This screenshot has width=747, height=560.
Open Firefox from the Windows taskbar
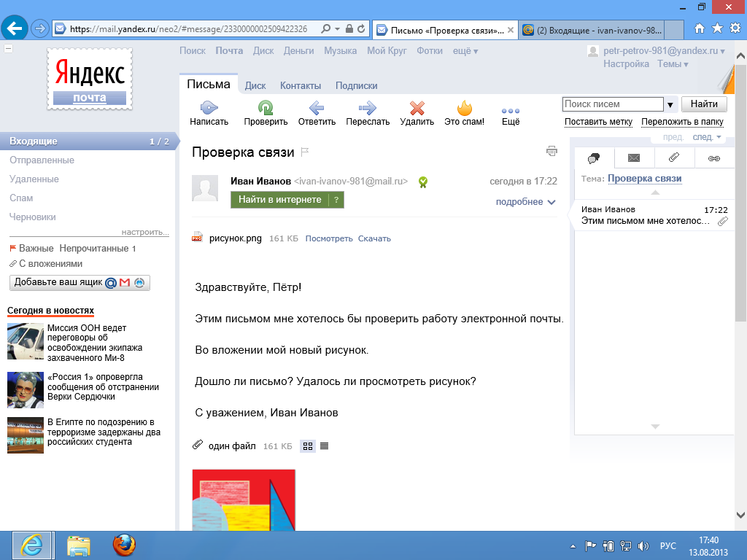[x=124, y=545]
